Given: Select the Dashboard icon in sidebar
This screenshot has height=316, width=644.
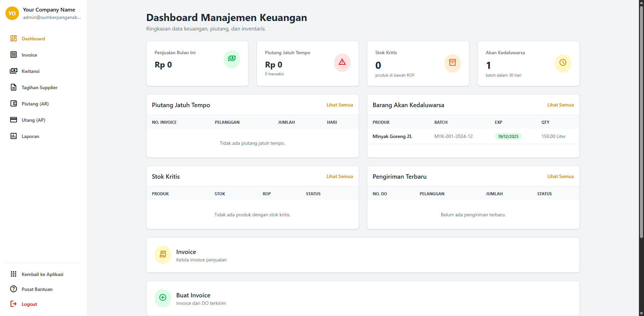Looking at the screenshot, I should pyautogui.click(x=13, y=38).
